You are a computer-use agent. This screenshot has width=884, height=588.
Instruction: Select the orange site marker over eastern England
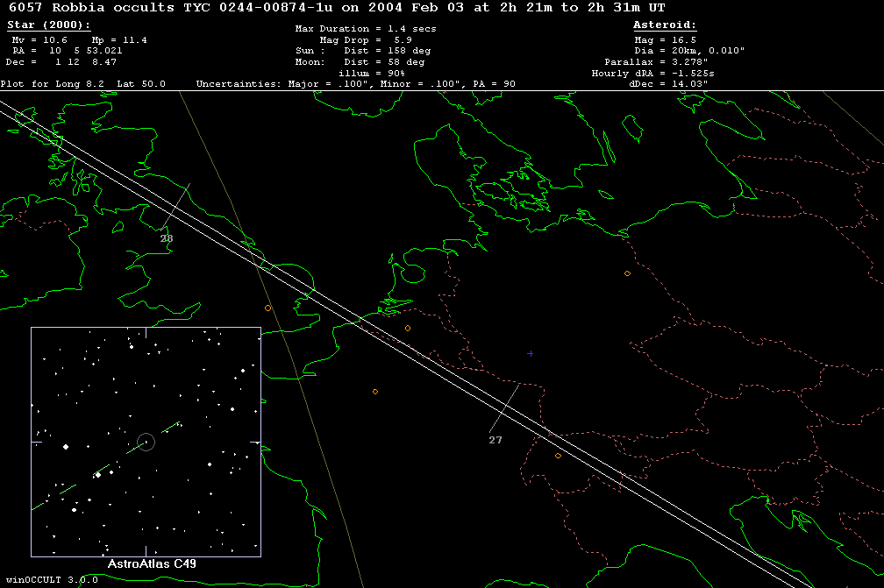click(x=267, y=308)
